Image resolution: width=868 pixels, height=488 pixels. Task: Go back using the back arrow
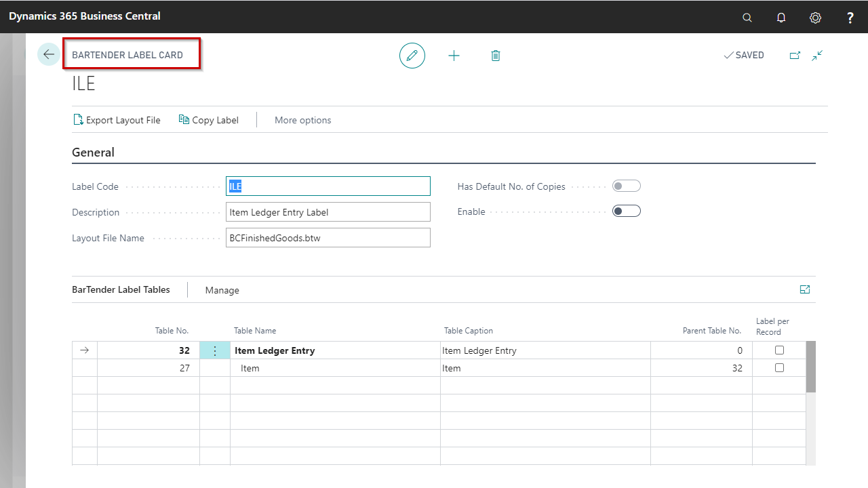(49, 54)
